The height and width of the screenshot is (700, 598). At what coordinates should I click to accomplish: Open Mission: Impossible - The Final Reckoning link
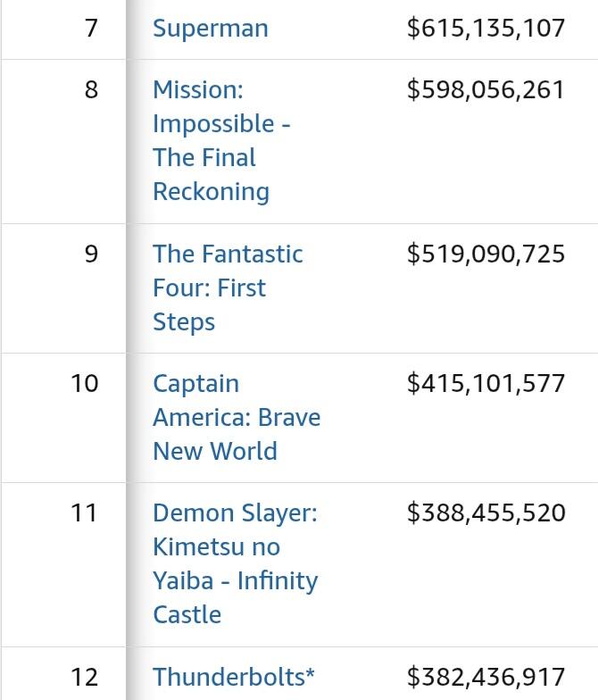(220, 140)
